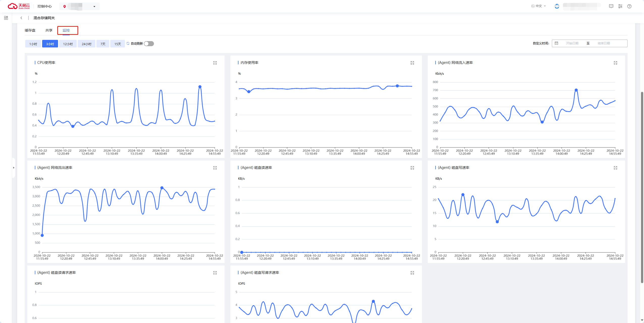Screen dimensions: 644x323
Task: Click the 磁盘写请求速率 peak point marker
Action: pyautogui.click(x=373, y=302)
